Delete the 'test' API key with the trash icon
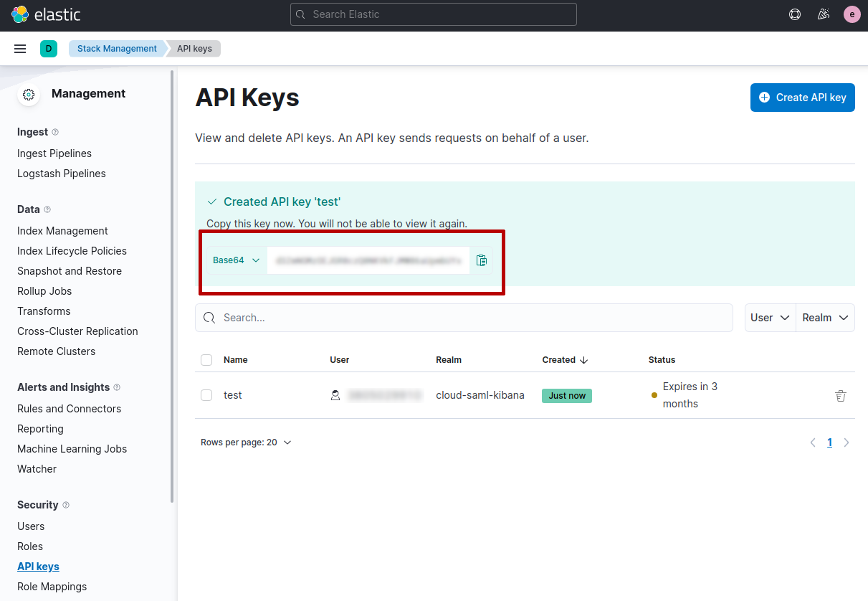 pos(840,395)
